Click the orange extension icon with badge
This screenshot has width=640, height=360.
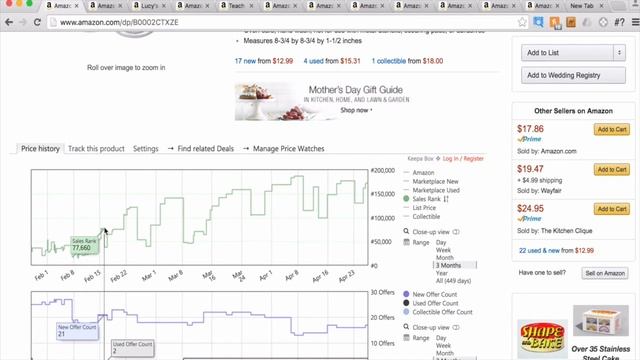pyautogui.click(x=555, y=23)
